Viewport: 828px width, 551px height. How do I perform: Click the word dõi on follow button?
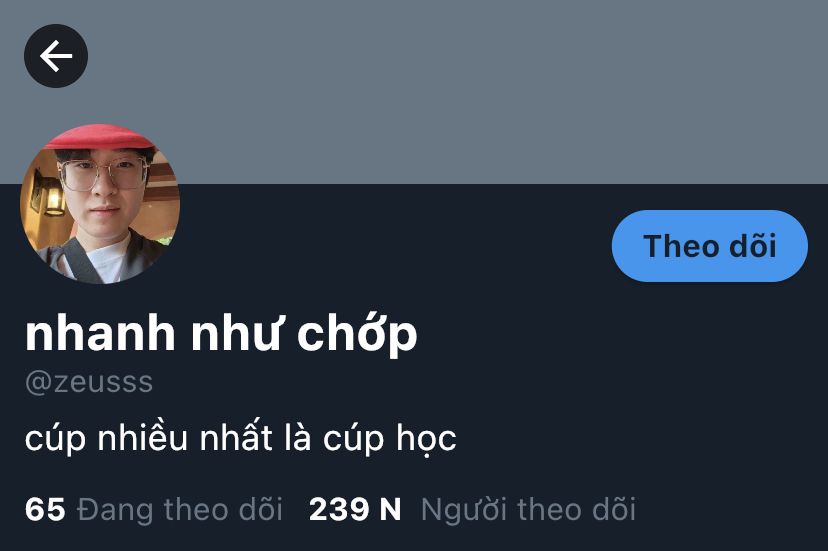point(752,246)
